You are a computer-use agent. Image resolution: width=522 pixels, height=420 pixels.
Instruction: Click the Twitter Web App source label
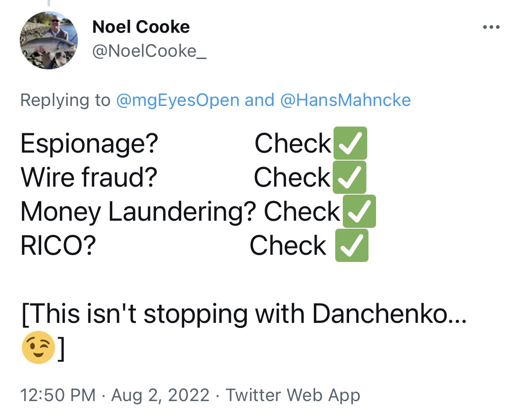click(x=293, y=395)
